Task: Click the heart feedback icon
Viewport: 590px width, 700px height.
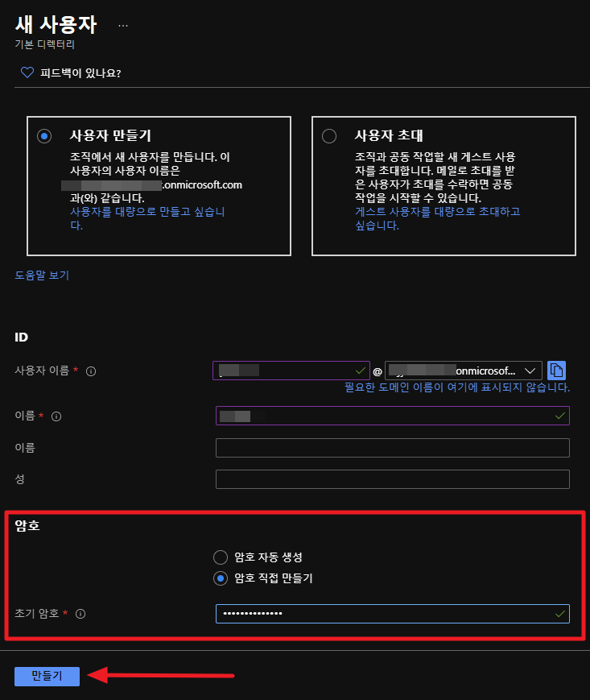Action: [x=26, y=73]
